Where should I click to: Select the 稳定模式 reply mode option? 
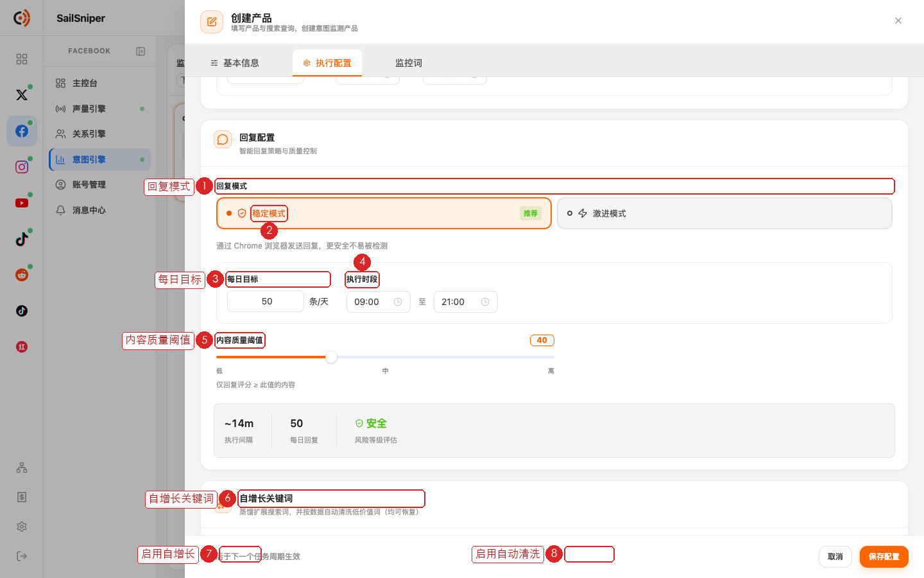384,213
